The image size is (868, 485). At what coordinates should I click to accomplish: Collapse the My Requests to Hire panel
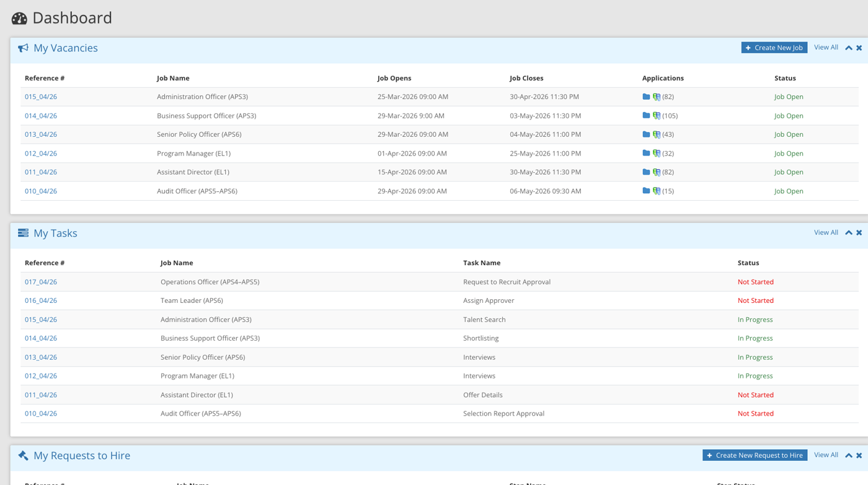point(849,455)
